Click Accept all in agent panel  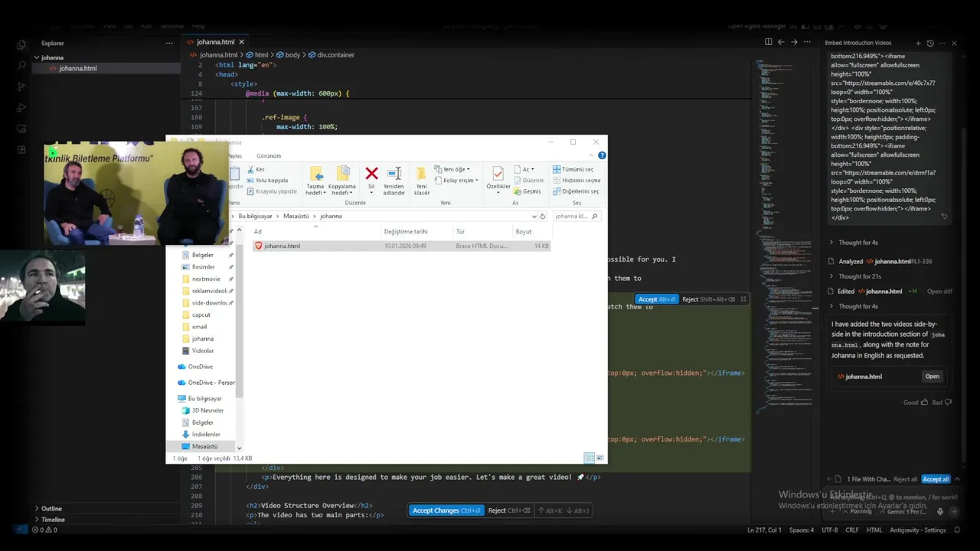935,479
